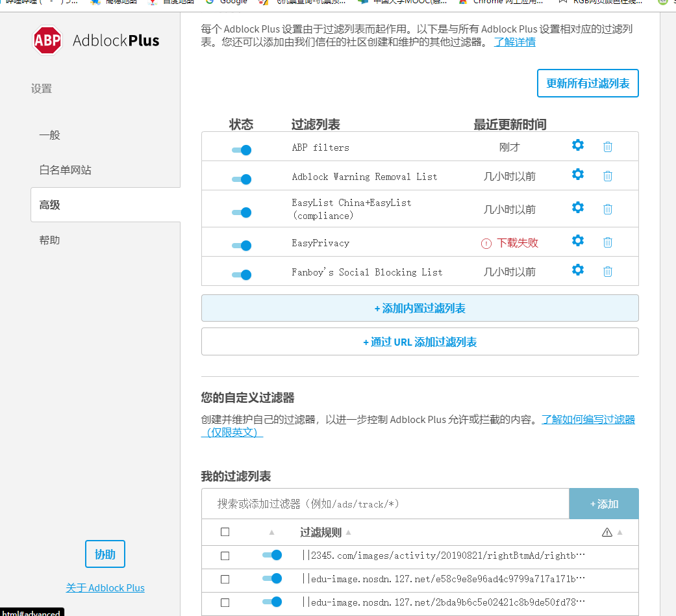Toggle off the 2345.com filter rule
Screen dimensions: 676x616
click(x=272, y=555)
